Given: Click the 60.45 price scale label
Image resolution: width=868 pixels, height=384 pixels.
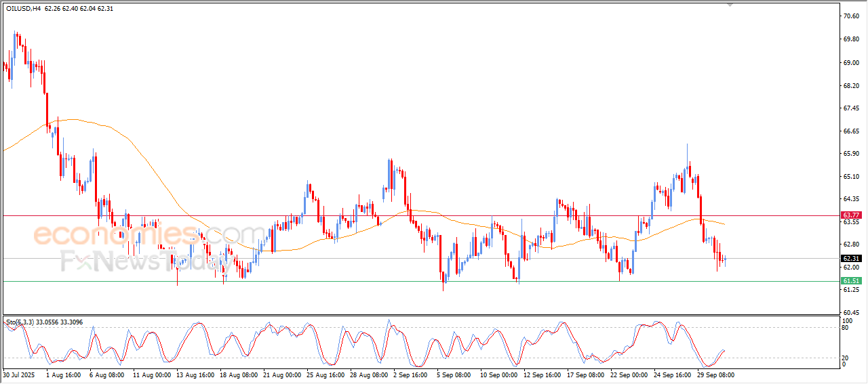Looking at the screenshot, I should (851, 312).
